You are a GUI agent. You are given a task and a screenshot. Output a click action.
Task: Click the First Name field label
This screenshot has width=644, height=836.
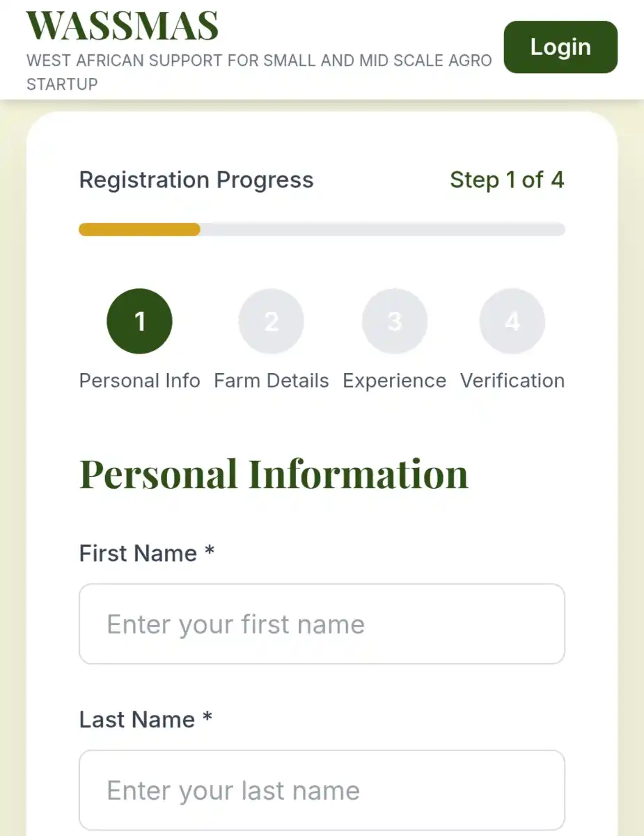146,553
